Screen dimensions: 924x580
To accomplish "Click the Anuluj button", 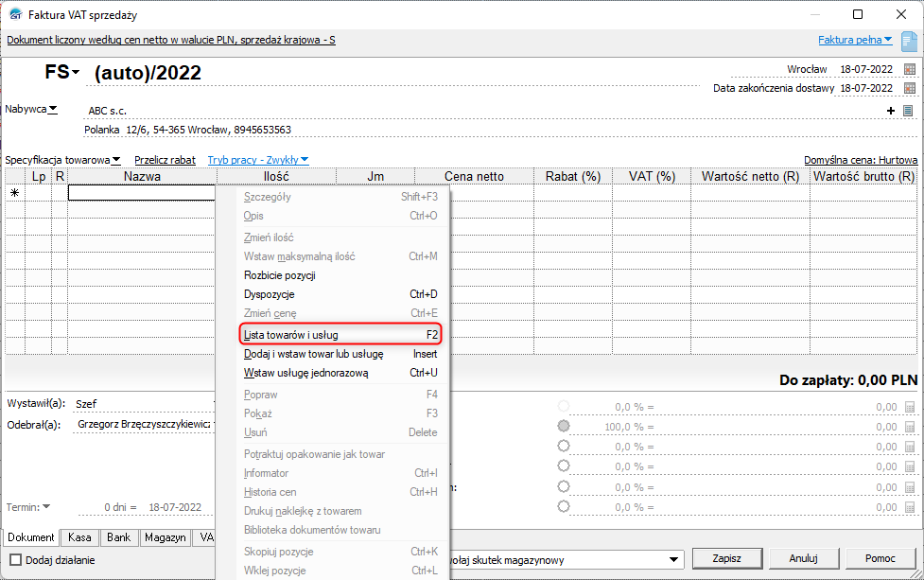I will click(803, 558).
